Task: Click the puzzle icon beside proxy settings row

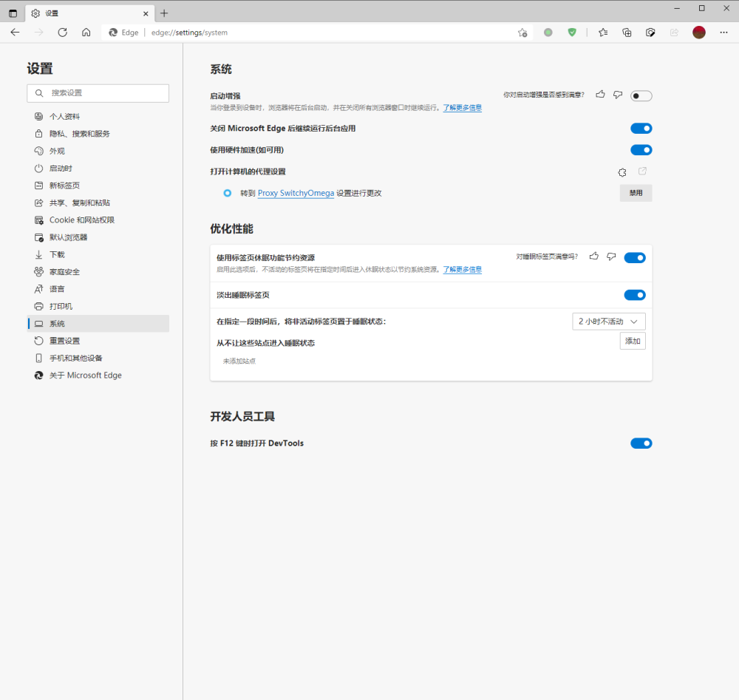Action: pyautogui.click(x=621, y=171)
